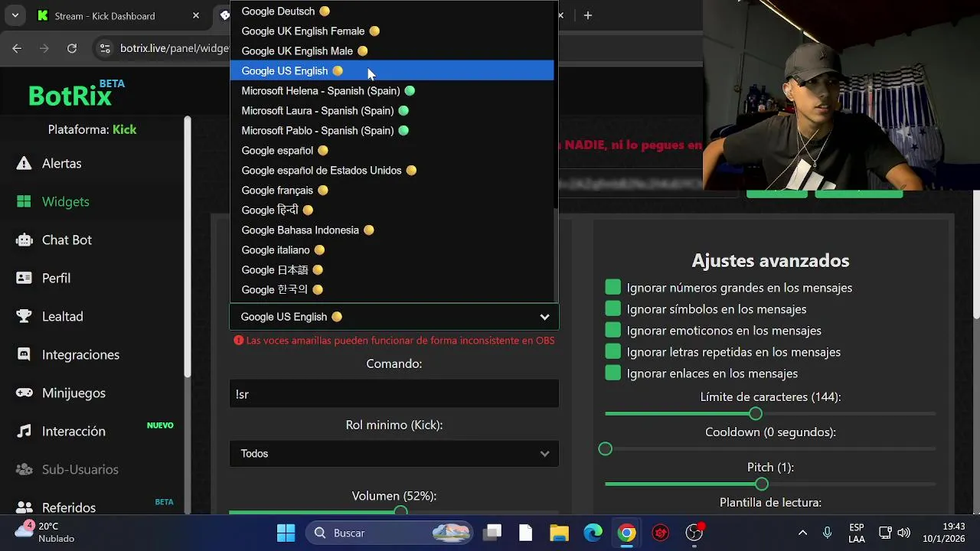The width and height of the screenshot is (980, 551).
Task: Click the Comando input field
Action: 394,394
